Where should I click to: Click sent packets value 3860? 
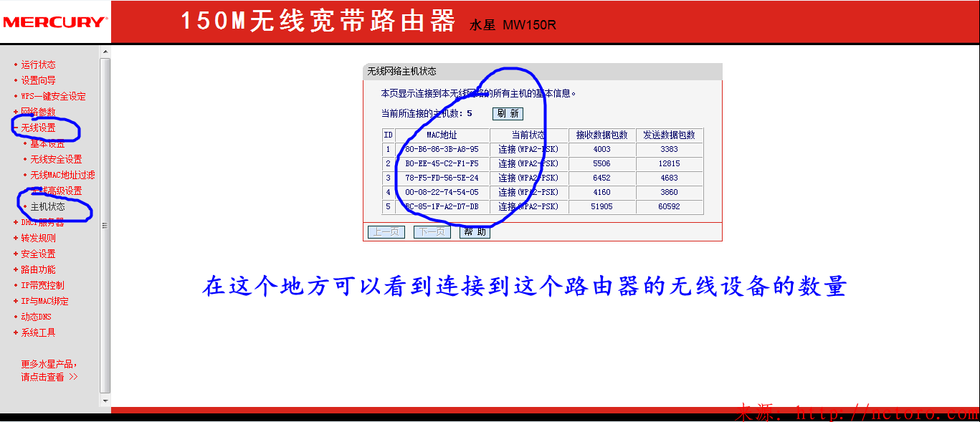(670, 192)
